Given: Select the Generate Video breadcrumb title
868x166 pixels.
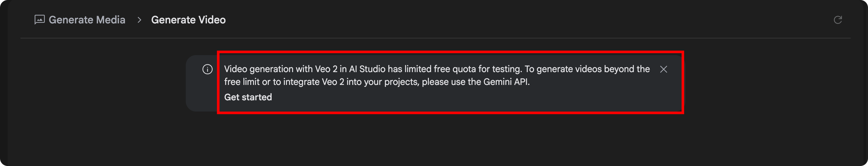Looking at the screenshot, I should click(x=188, y=20).
